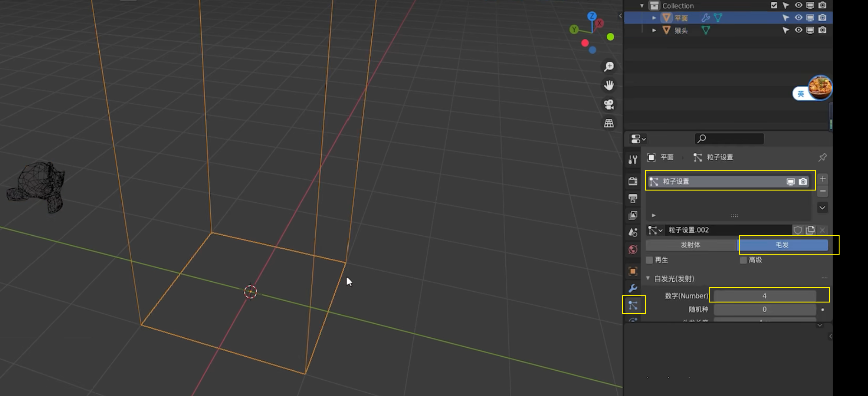Select the 平面 row in the outliner

coord(728,18)
